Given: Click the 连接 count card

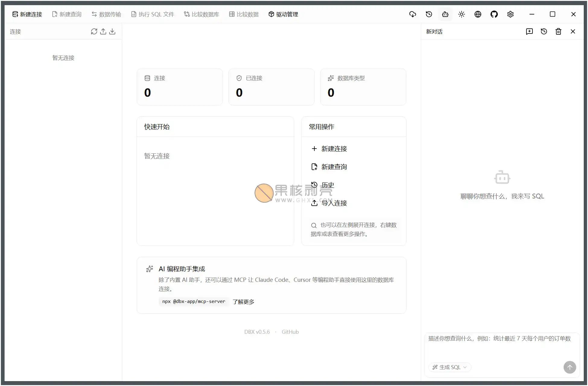Looking at the screenshot, I should coord(180,87).
